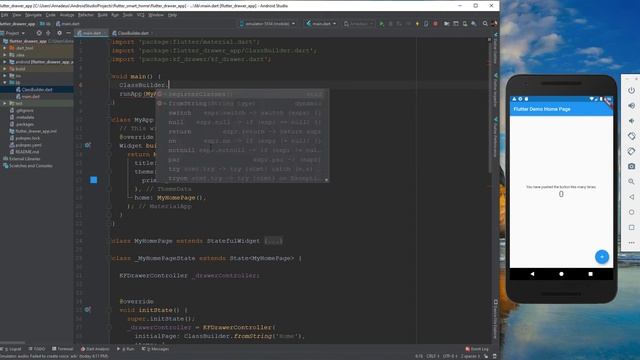The image size is (640, 360).
Task: Click the editor vertical scrollbar
Action: tap(489, 106)
